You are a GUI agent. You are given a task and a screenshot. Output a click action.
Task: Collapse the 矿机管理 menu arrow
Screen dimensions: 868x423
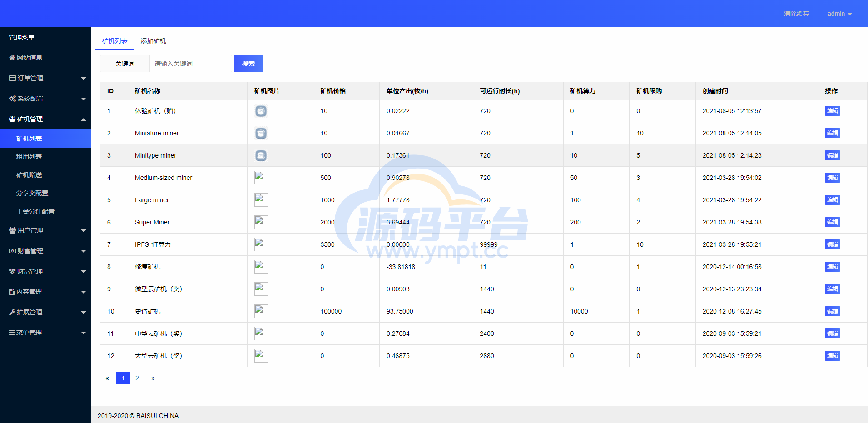[x=84, y=119]
